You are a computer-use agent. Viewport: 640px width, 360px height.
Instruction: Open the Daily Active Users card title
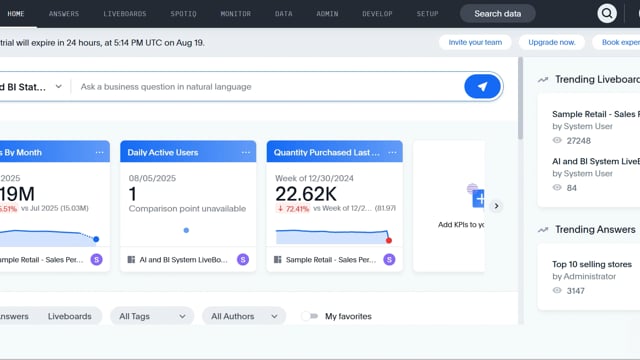tap(163, 152)
